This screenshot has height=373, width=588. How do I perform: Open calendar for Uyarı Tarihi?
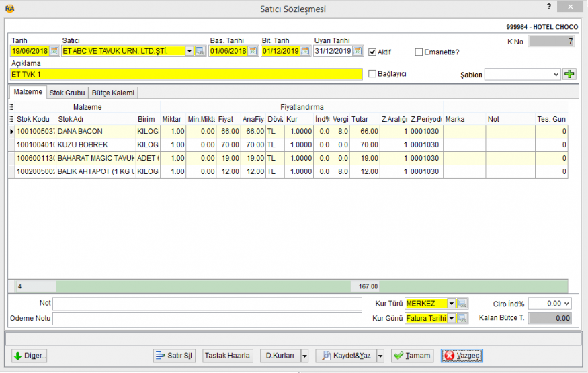358,51
